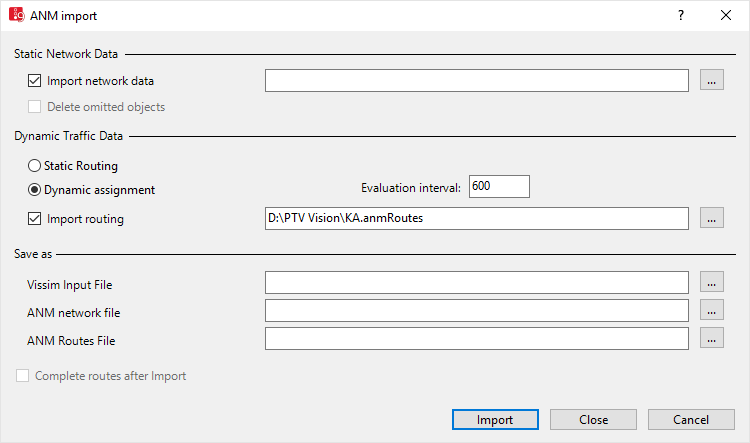750x443 pixels.
Task: Browse for the import routing file
Action: click(711, 218)
